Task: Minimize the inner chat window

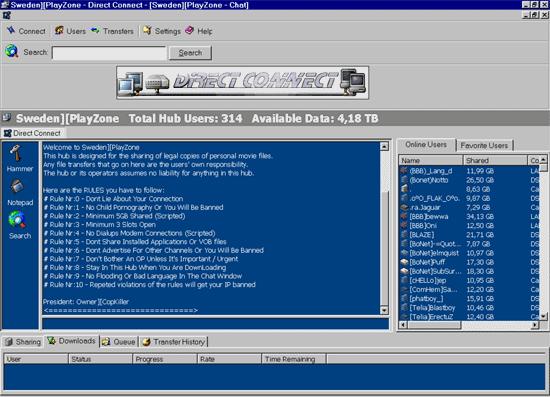Action: click(x=526, y=15)
